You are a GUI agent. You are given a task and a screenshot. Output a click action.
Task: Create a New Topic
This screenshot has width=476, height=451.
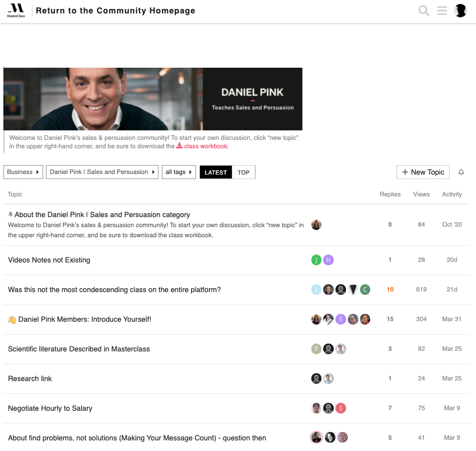click(423, 172)
